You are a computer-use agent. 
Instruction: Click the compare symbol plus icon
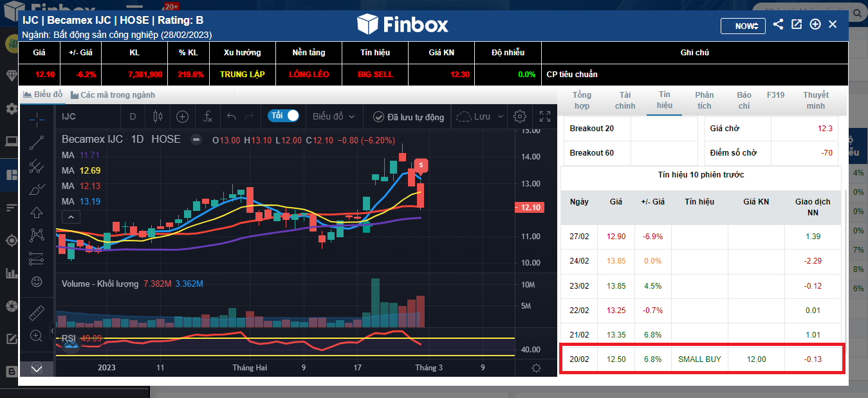(183, 116)
